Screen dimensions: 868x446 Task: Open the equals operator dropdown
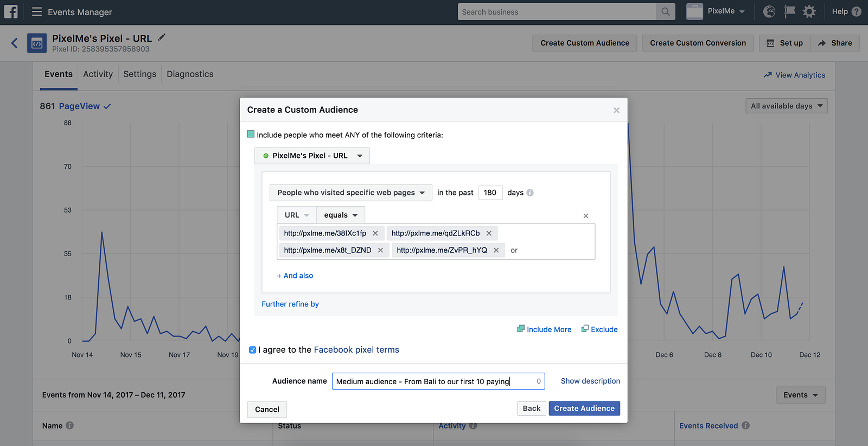(341, 215)
